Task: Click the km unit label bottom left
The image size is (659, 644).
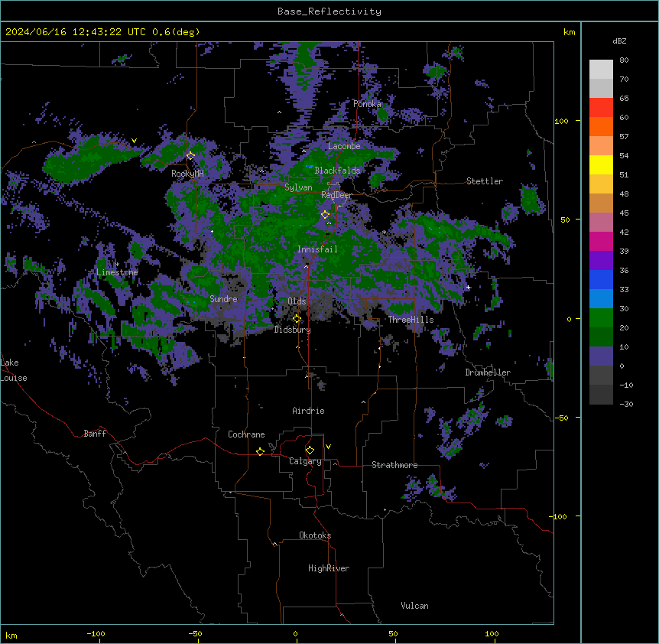Action: click(x=11, y=636)
